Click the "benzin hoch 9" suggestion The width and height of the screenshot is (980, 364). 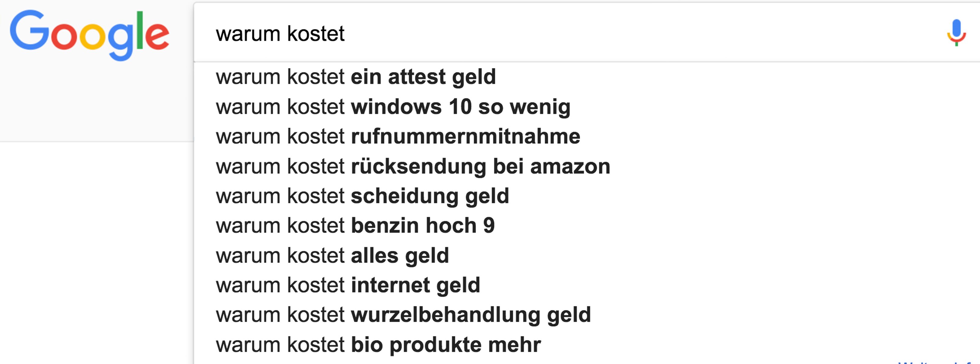click(x=355, y=226)
